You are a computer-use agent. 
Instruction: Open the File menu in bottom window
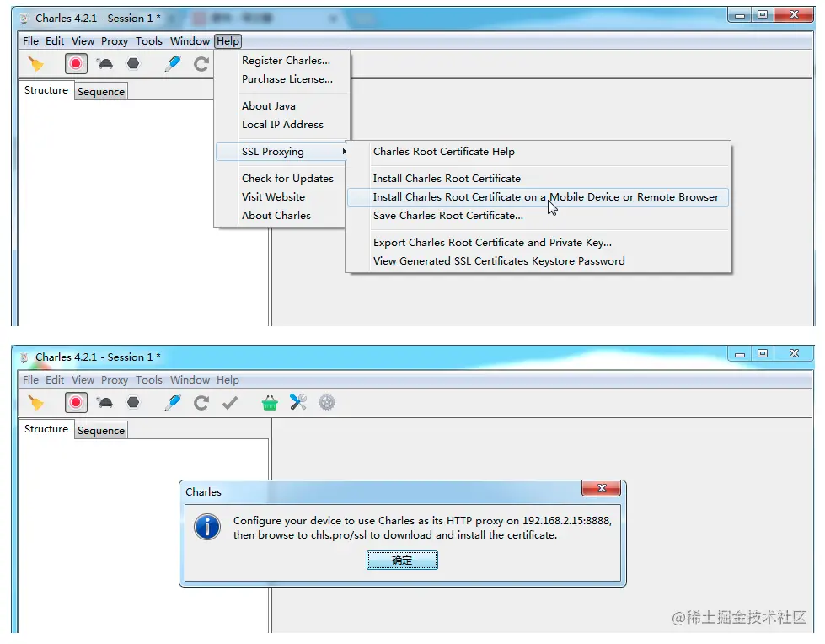(x=30, y=380)
